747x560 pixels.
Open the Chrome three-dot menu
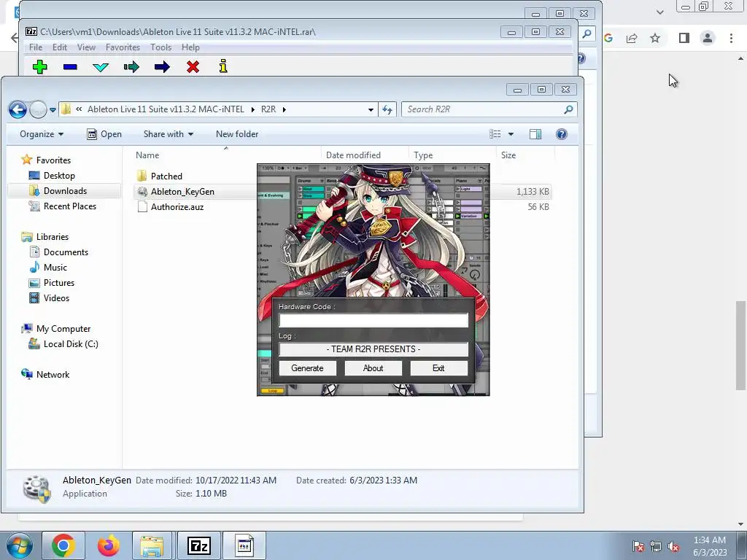tap(731, 38)
